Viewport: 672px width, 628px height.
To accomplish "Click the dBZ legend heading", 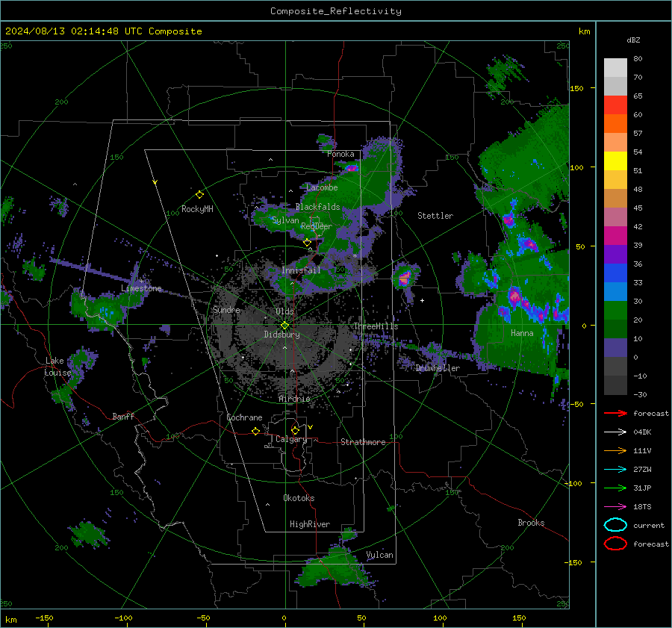I will point(633,40).
